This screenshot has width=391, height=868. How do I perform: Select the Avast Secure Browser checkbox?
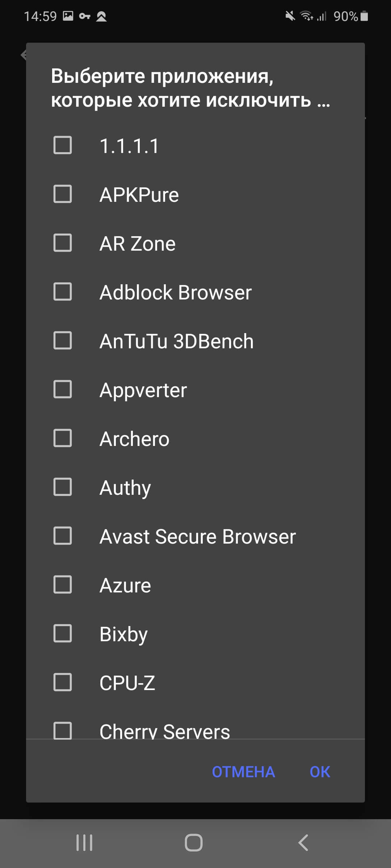pyautogui.click(x=63, y=536)
